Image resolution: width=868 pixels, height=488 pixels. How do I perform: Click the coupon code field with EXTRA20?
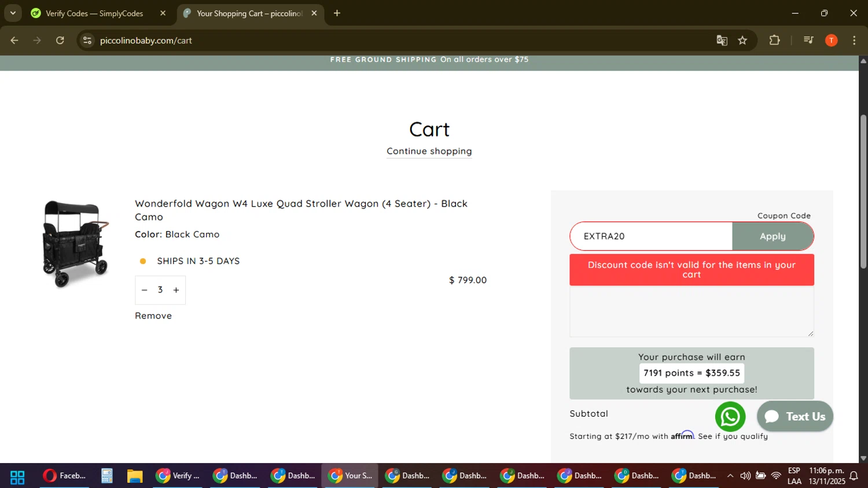point(651,236)
